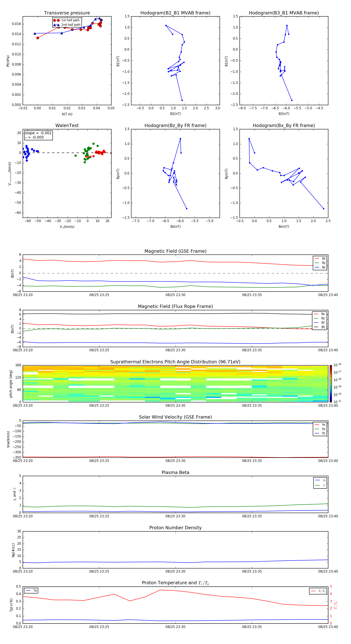351x644 pixels.
Task: Click the lowest red circle in Transverse pressure plot
Action: 38,38
